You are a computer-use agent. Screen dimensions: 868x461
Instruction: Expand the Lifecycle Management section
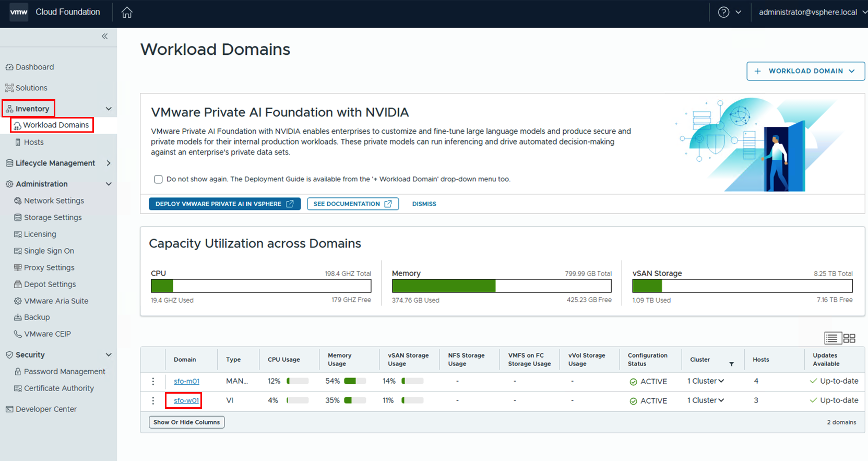(109, 163)
